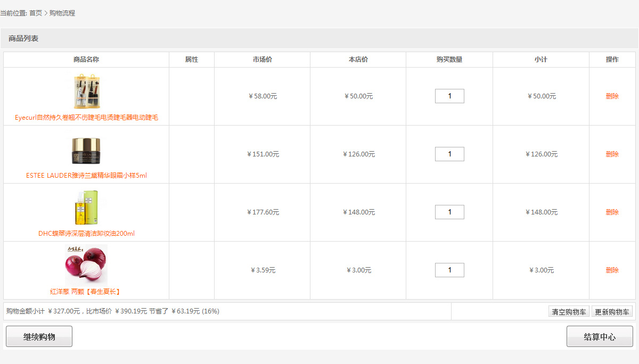The width and height of the screenshot is (639, 364).
Task: Click the 市场价 column header
Action: point(263,60)
